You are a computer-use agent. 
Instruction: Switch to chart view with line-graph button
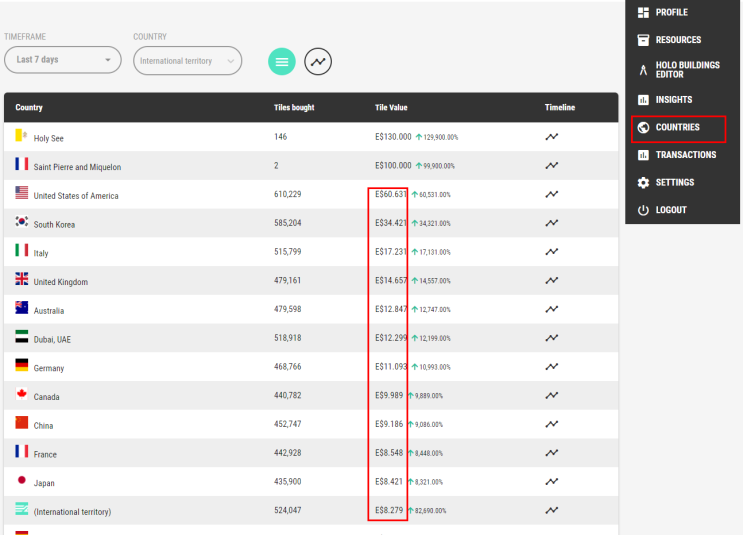coord(318,62)
